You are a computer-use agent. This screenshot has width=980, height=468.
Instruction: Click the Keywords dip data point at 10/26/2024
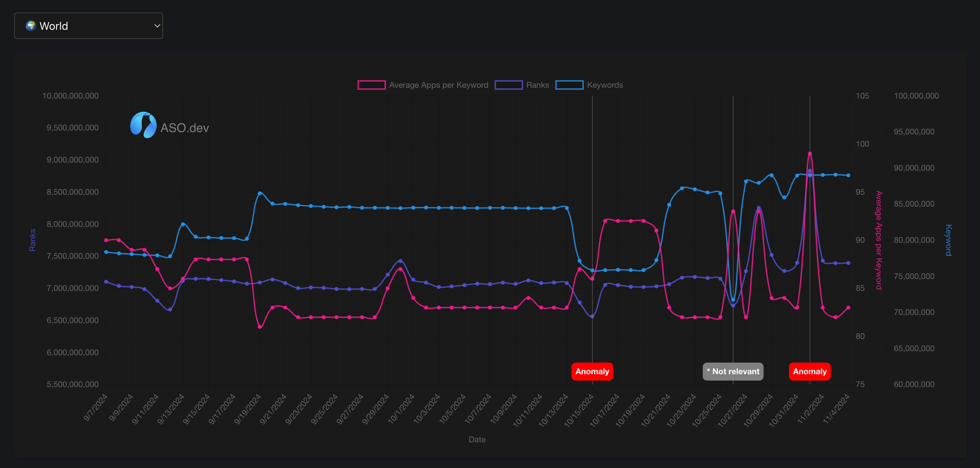click(x=733, y=300)
